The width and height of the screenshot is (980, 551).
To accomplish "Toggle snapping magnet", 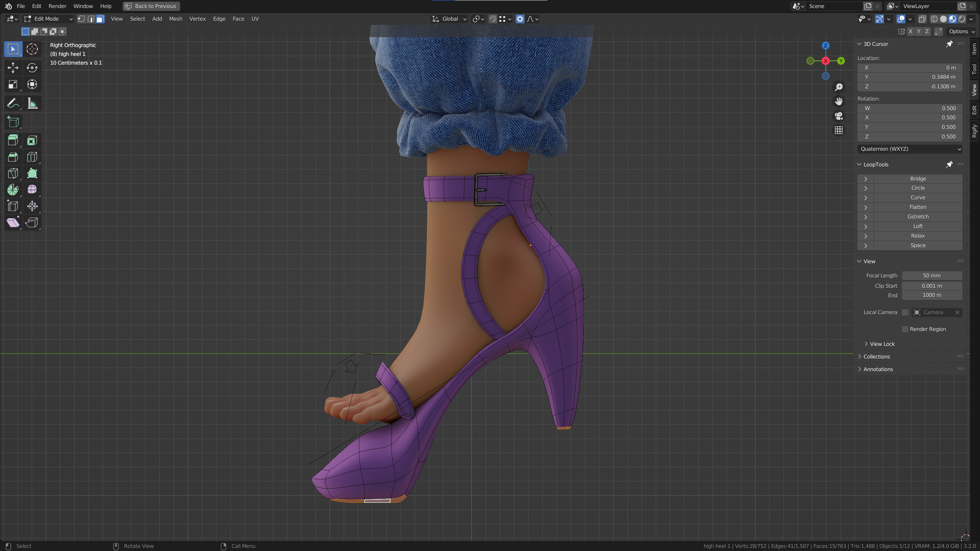I will (493, 19).
